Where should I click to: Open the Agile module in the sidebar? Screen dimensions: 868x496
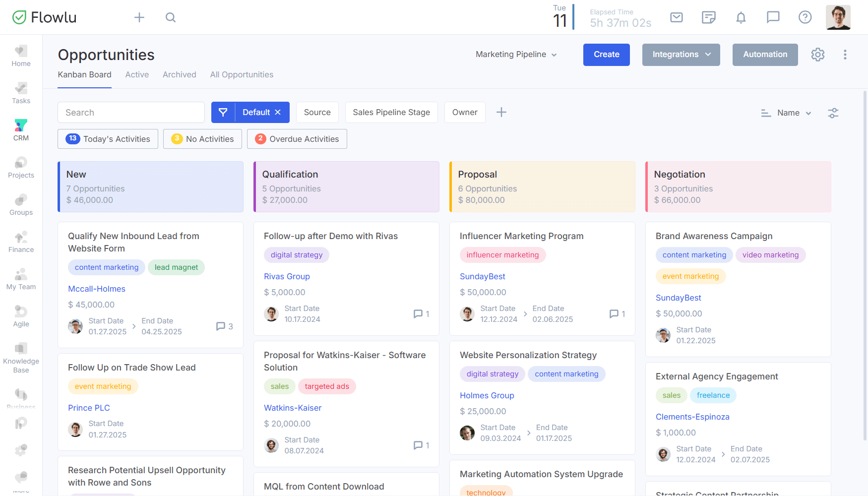(x=20, y=316)
